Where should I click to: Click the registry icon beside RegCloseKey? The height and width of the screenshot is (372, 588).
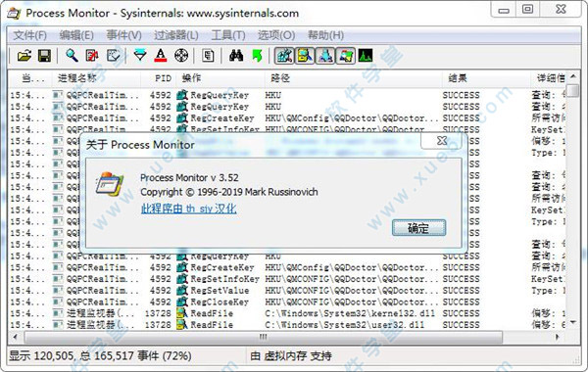[182, 302]
